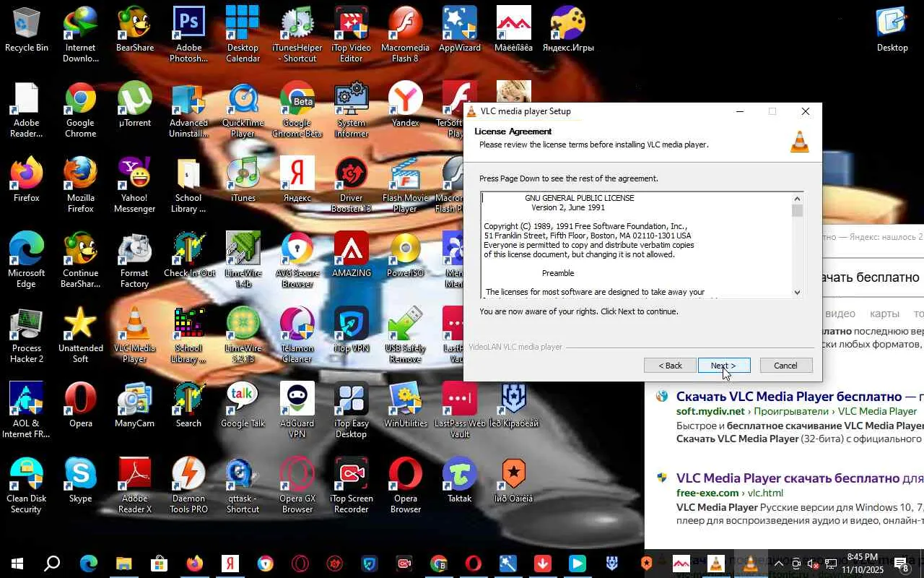
Task: Select the USB Safely Remove desktop shortcut
Action: (406, 335)
